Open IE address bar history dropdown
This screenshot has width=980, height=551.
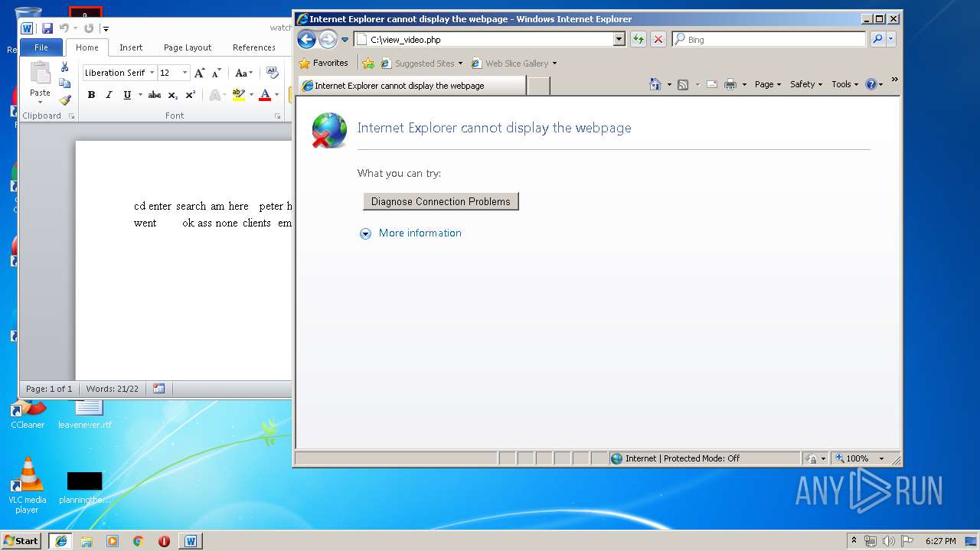pyautogui.click(x=619, y=39)
